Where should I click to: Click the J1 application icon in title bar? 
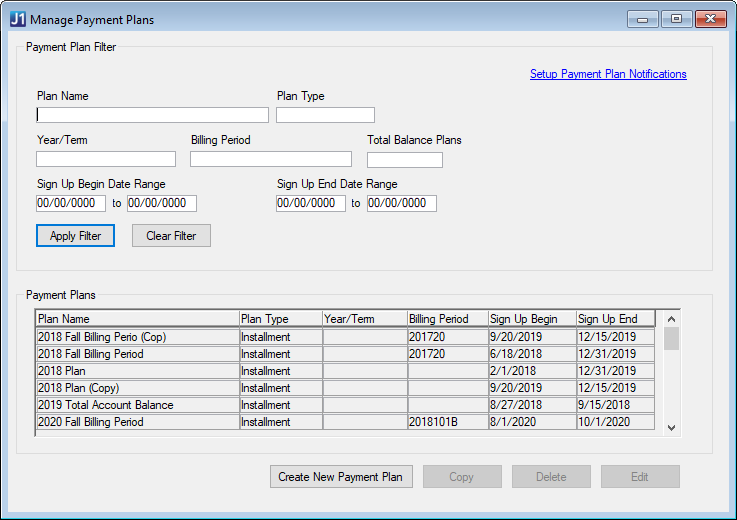tap(17, 19)
